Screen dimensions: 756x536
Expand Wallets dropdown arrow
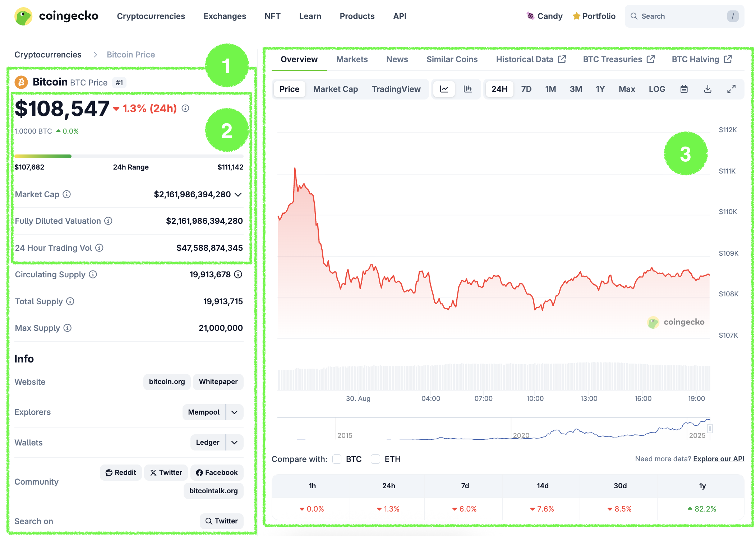point(235,442)
